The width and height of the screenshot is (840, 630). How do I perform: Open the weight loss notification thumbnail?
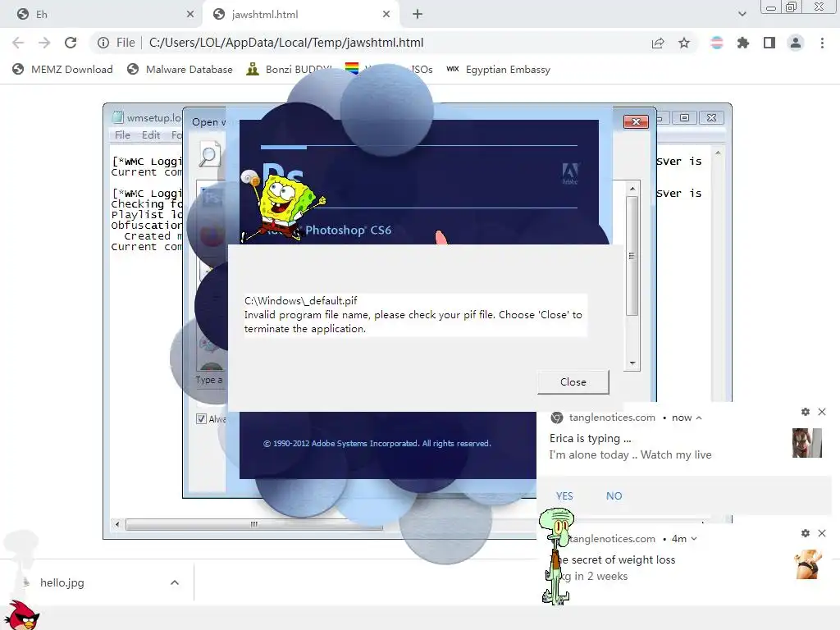point(808,564)
